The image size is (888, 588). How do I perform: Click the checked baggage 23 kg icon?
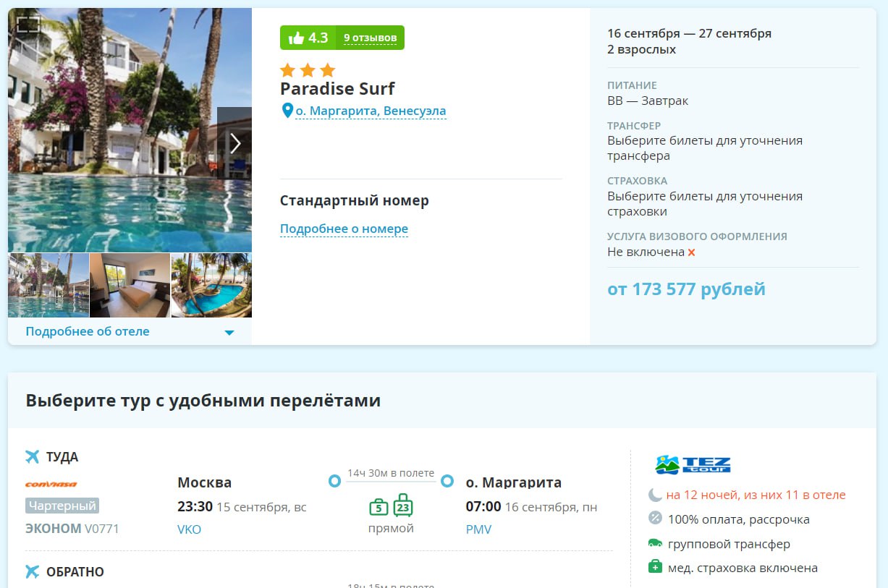[403, 506]
